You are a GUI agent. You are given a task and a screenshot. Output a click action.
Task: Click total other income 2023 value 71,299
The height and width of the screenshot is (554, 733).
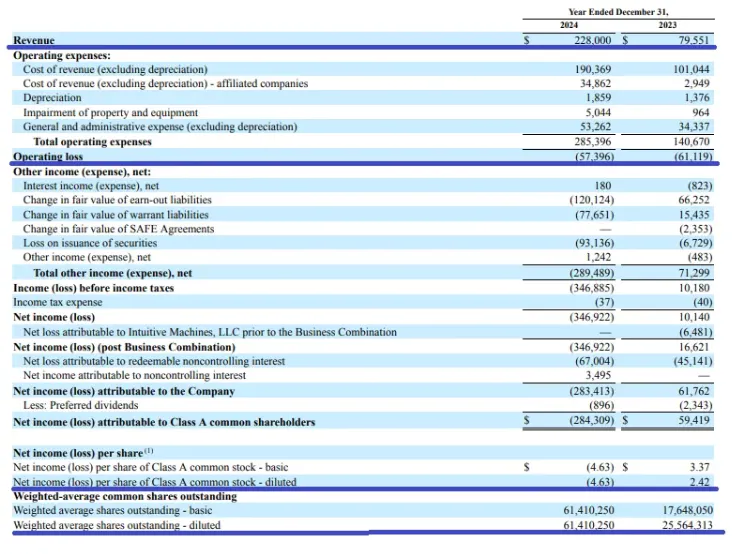tap(694, 273)
